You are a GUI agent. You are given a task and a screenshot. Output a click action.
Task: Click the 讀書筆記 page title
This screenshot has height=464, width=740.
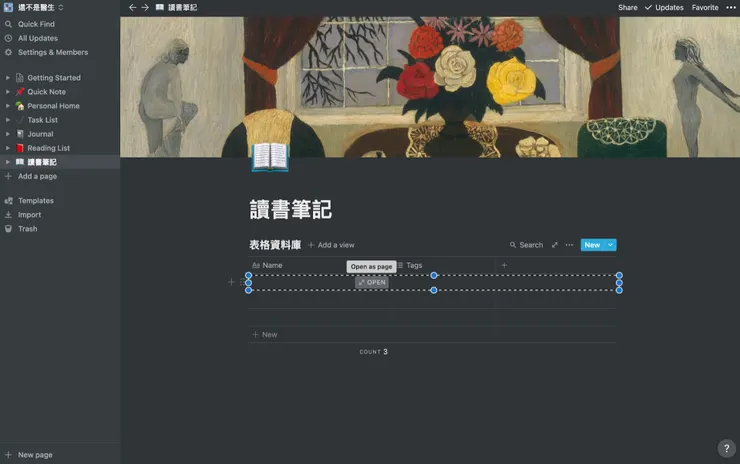click(291, 210)
